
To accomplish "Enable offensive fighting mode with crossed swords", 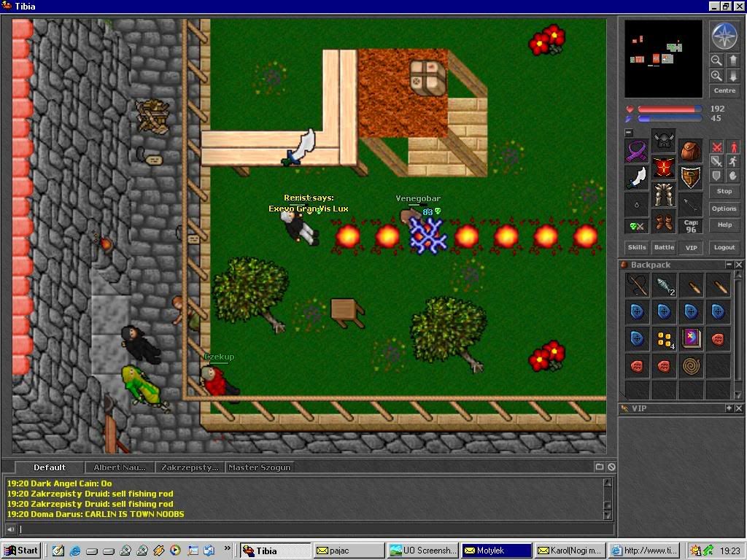I will coord(716,147).
